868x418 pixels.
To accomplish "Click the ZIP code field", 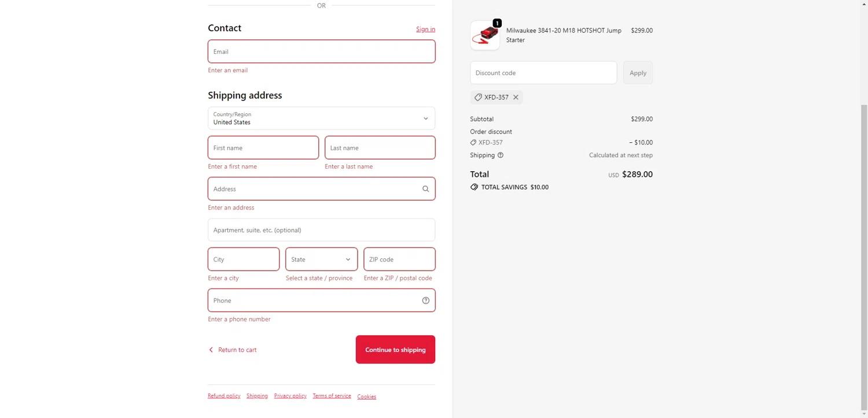I will point(399,260).
